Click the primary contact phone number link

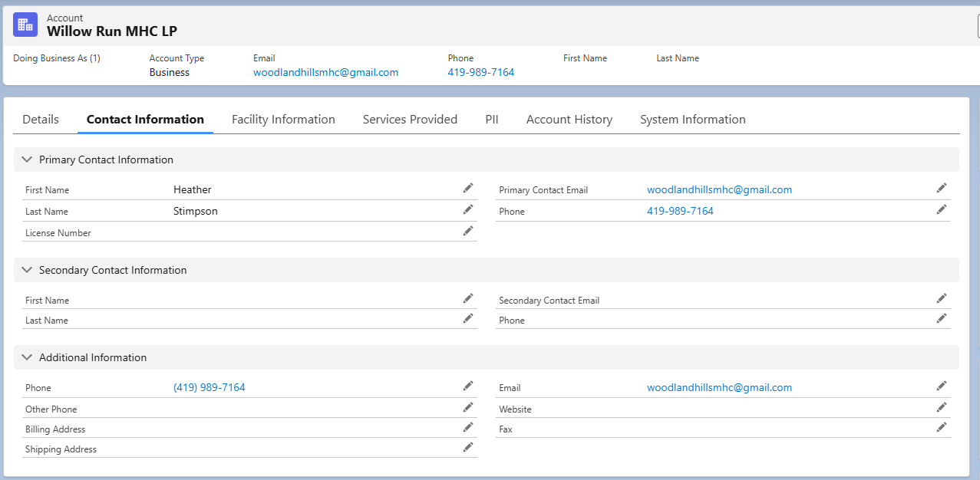[680, 211]
